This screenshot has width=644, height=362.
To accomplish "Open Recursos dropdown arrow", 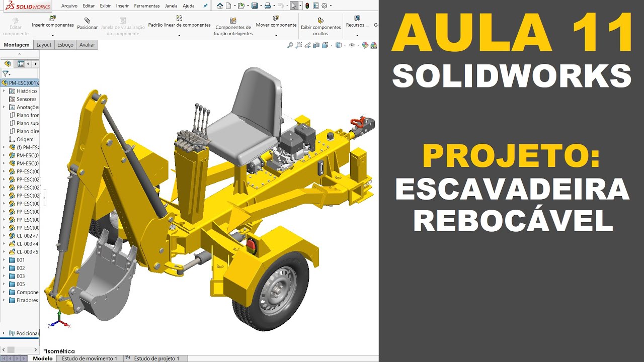I will [357, 36].
